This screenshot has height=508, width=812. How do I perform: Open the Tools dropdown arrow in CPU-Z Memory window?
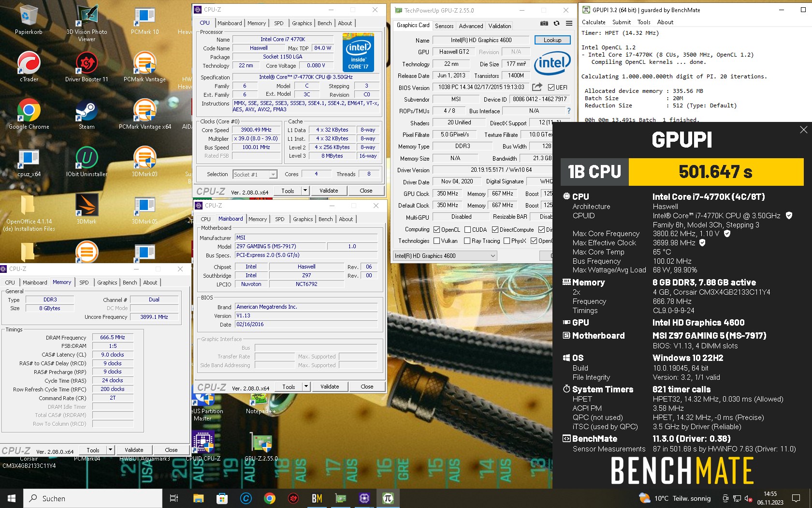110,450
